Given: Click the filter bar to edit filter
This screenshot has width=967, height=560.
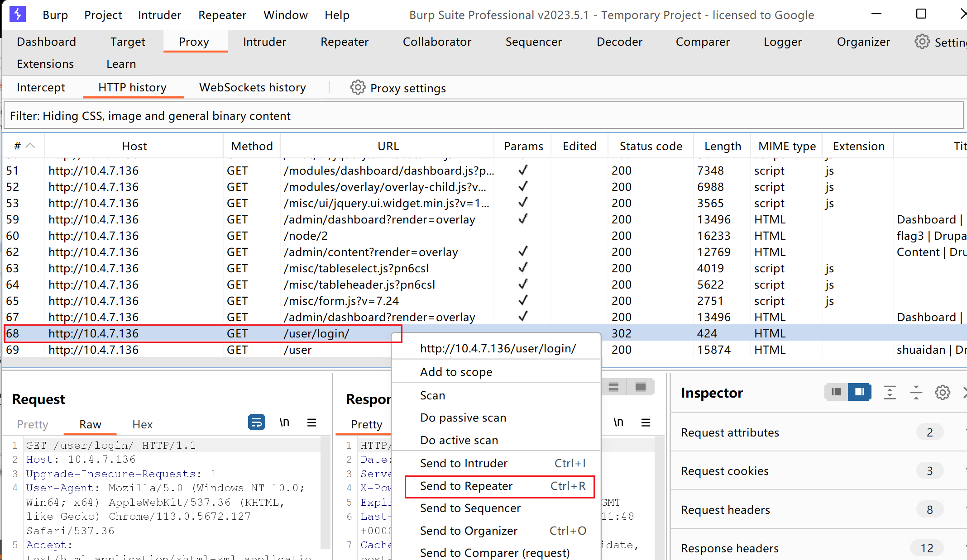Looking at the screenshot, I should click(x=483, y=116).
